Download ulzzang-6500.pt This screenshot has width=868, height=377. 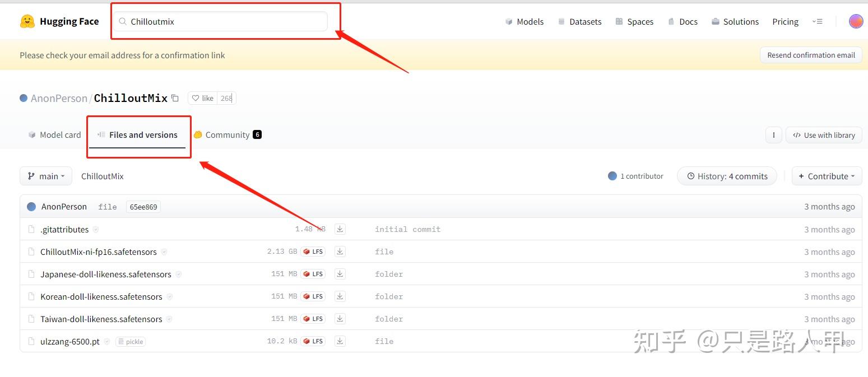(340, 341)
